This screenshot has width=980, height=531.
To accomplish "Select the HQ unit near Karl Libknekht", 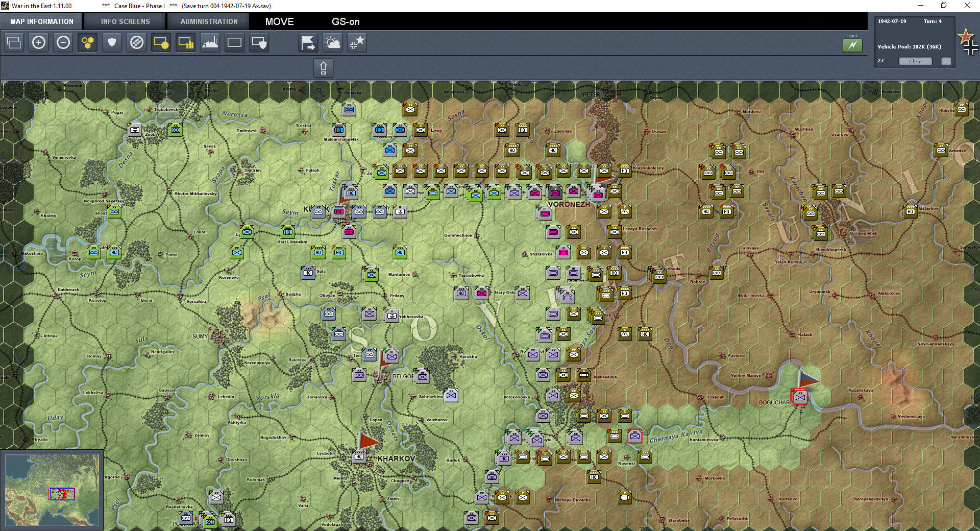I will [288, 232].
